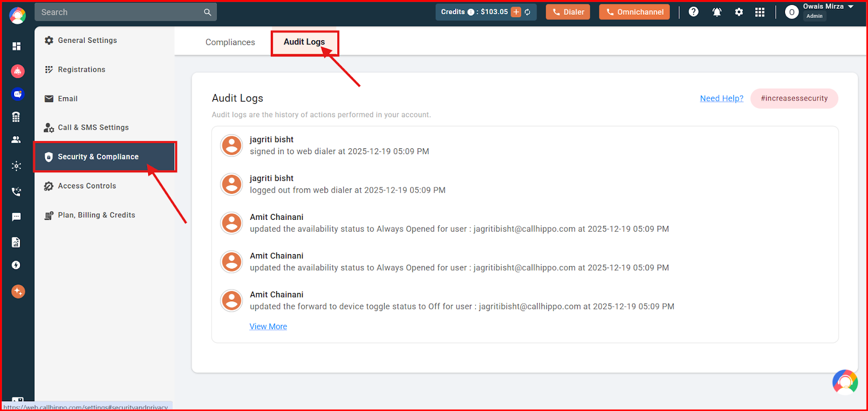Screen dimensions: 868x411
Task: Open the lightning bolt icon in sidebar
Action: (x=16, y=265)
